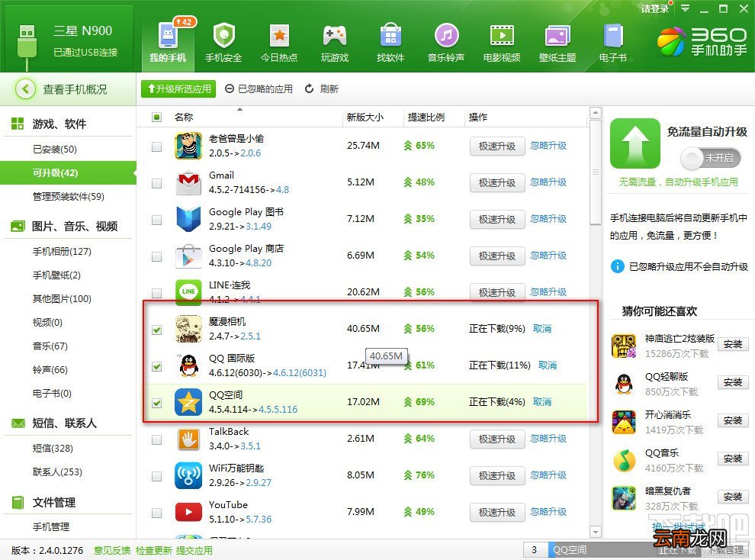Image resolution: width=755 pixels, height=560 pixels.
Task: Uncheck the box for 魔漫相机
Action: 156,330
